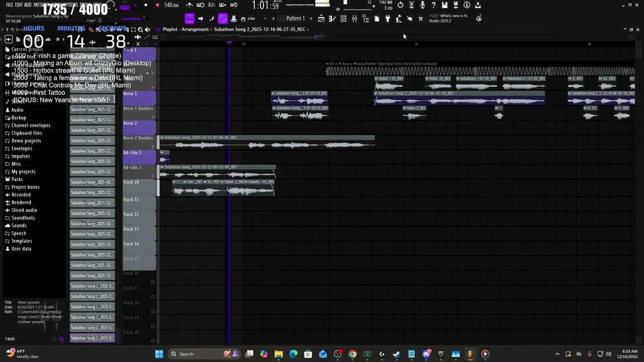
Task: Toggle the 3-2-1 countdown before recording
Action: click(211, 5)
